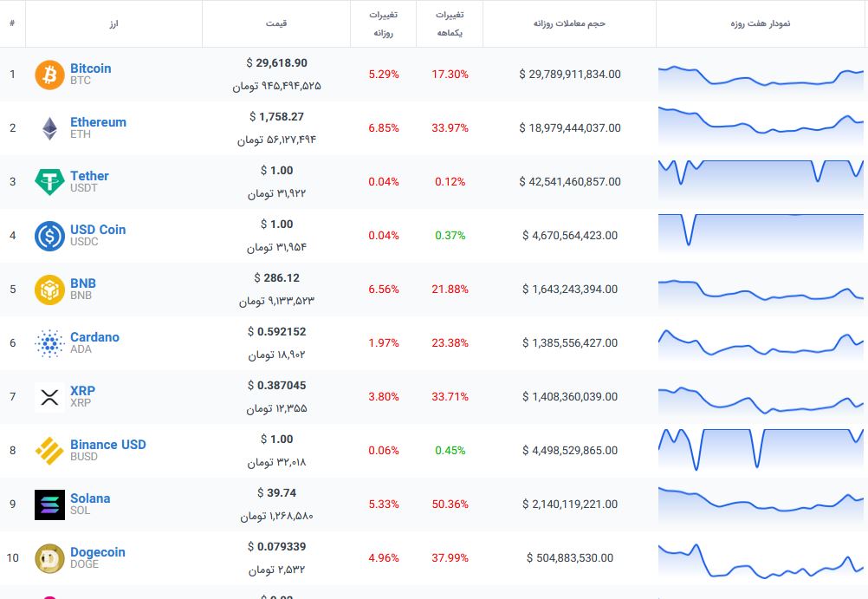Select Binance USD monthly change 0.45%
Image resolution: width=868 pixels, height=599 pixels.
(x=450, y=451)
